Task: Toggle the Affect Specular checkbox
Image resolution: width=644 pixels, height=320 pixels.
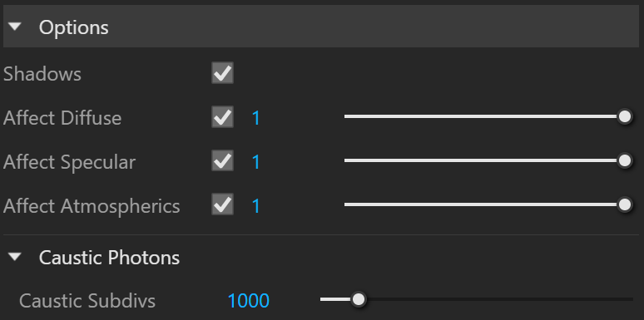Action: tap(223, 160)
